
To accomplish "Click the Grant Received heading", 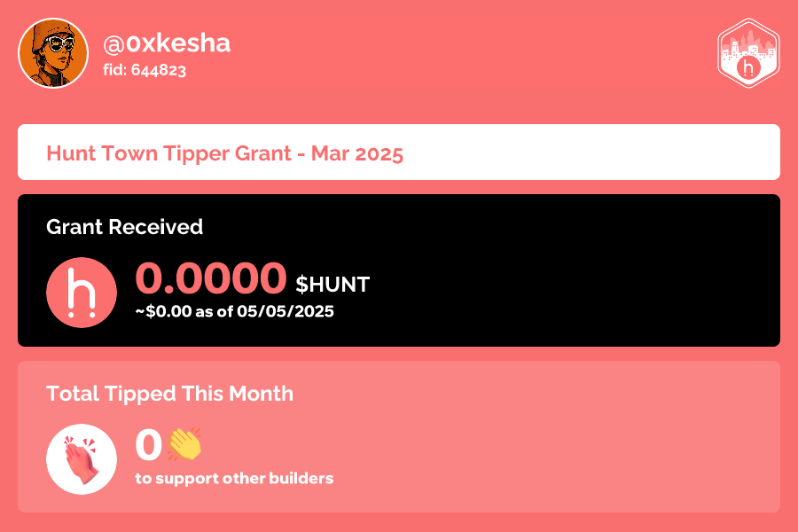I will click(125, 227).
